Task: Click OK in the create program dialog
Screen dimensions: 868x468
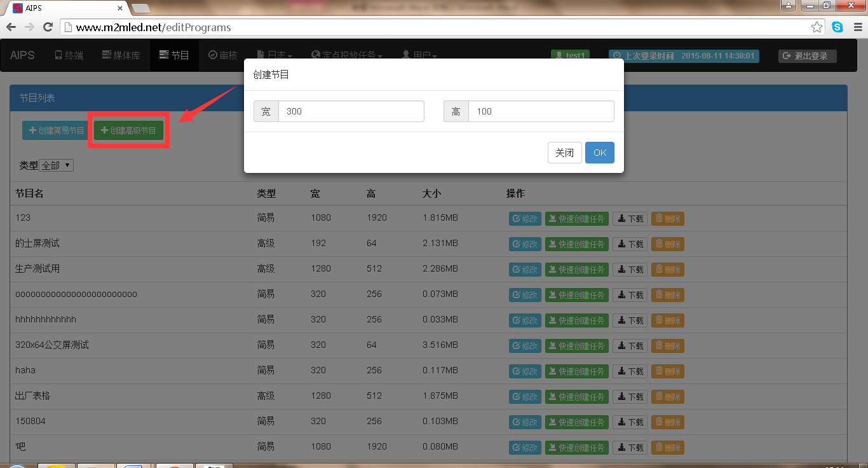Action: tap(599, 153)
